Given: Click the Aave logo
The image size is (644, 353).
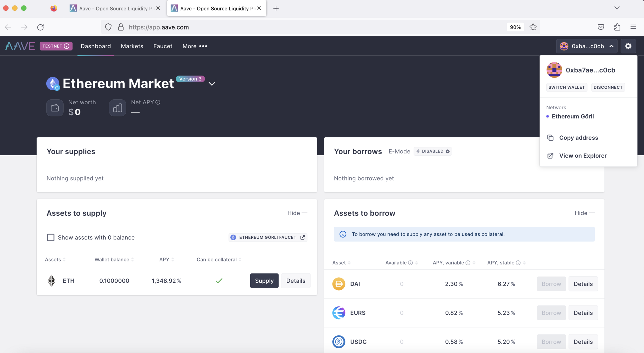Looking at the screenshot, I should [20, 46].
